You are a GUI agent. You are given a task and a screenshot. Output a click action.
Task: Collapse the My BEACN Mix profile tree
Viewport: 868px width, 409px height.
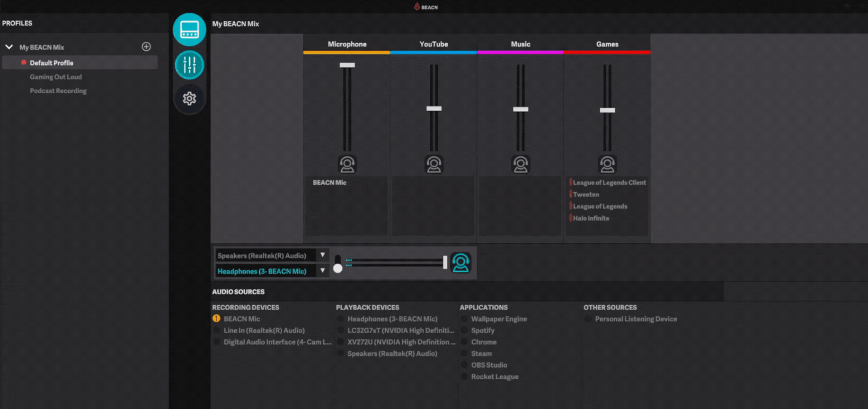9,47
